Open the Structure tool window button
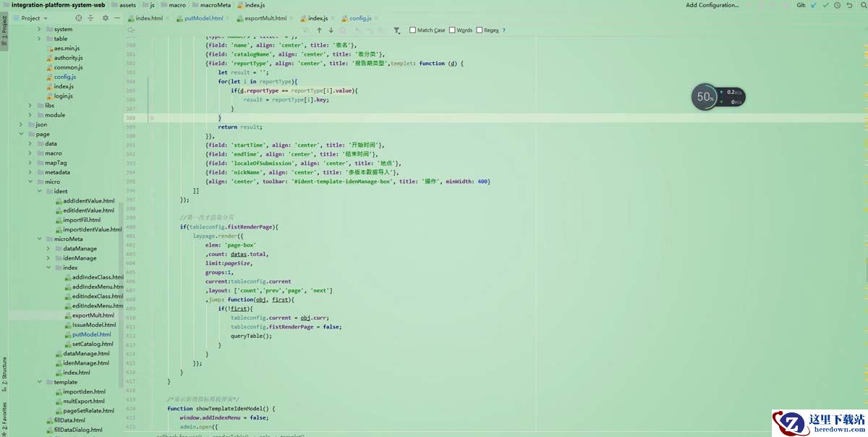Viewport: 868px width, 437px height. (4, 373)
